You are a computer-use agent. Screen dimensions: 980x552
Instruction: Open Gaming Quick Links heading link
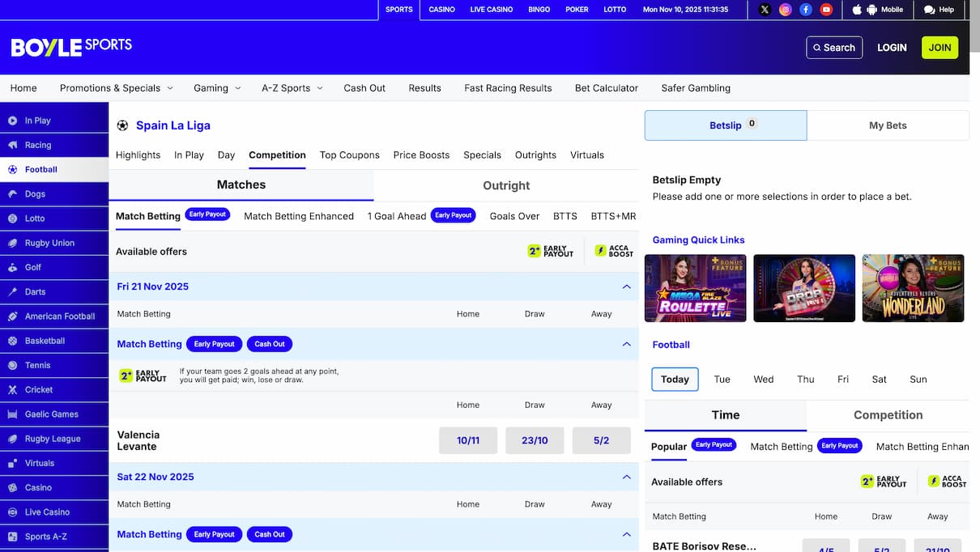[698, 240]
